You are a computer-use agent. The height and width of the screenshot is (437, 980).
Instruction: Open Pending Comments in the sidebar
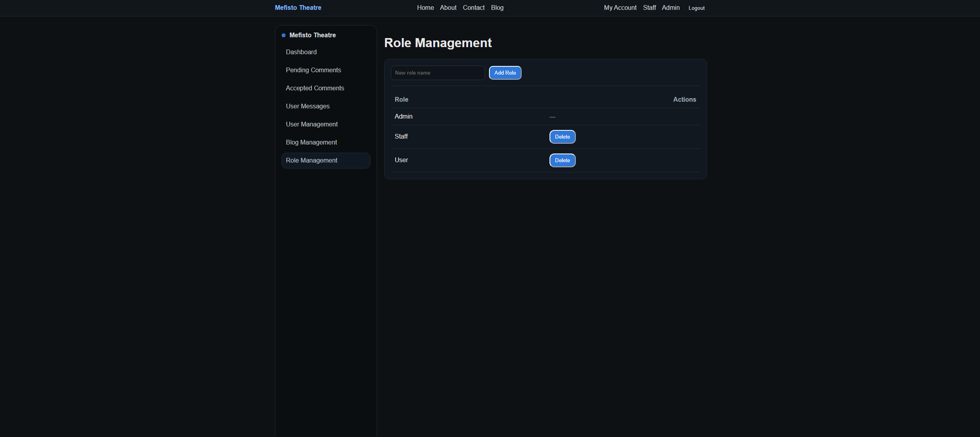(313, 70)
